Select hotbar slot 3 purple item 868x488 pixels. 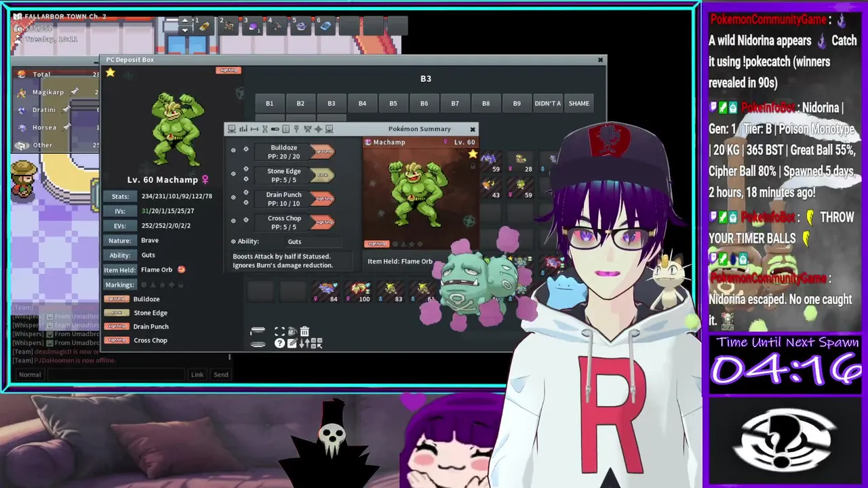click(252, 26)
